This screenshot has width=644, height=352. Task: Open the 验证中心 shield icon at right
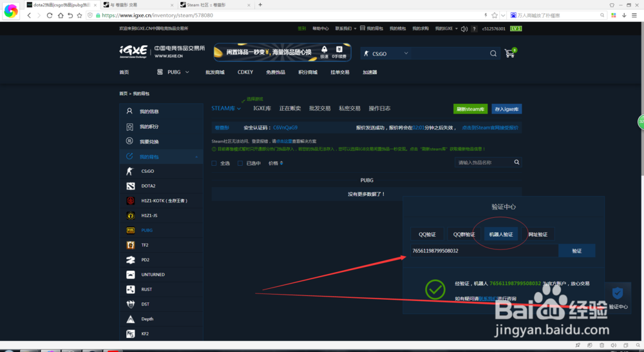point(618,293)
